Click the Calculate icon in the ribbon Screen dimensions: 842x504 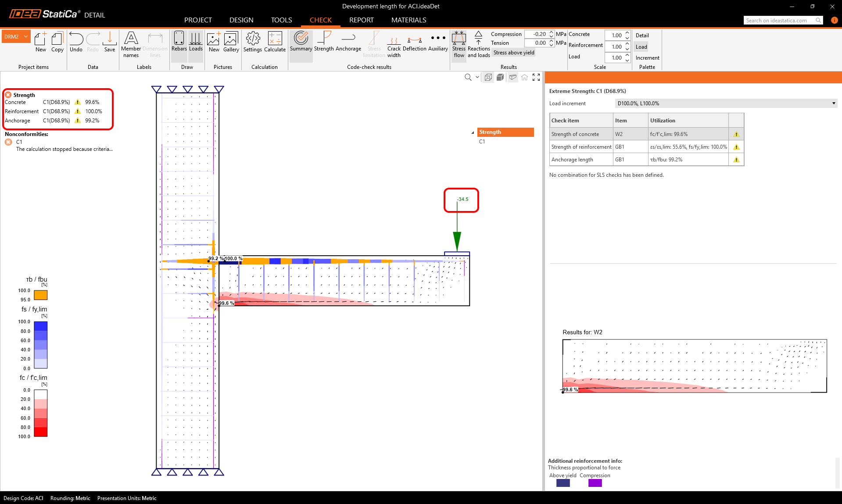click(x=275, y=42)
